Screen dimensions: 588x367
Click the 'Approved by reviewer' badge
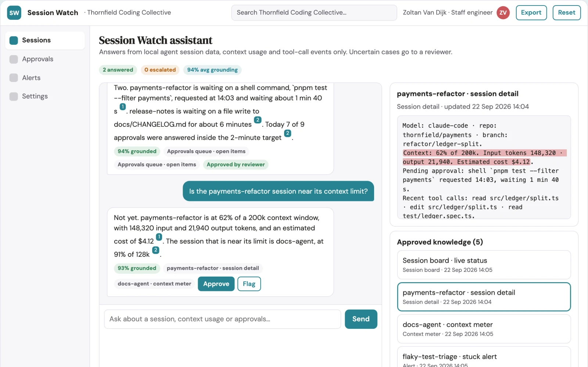tap(236, 165)
